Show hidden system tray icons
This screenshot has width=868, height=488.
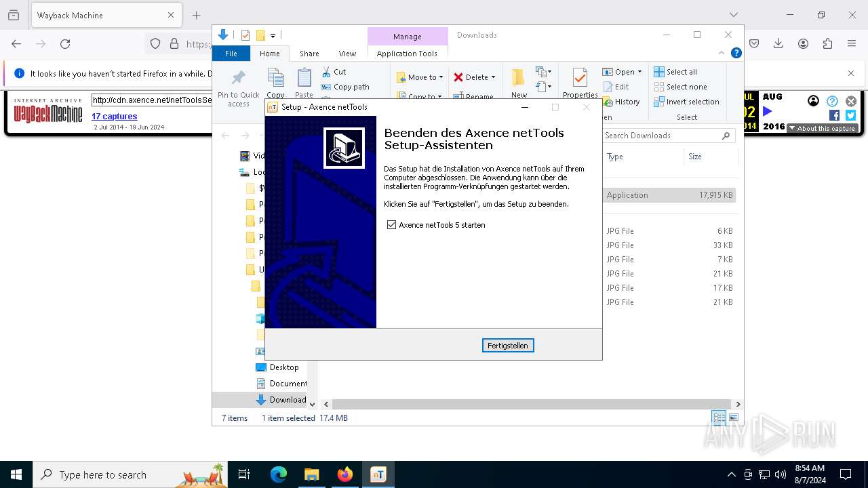[731, 474]
